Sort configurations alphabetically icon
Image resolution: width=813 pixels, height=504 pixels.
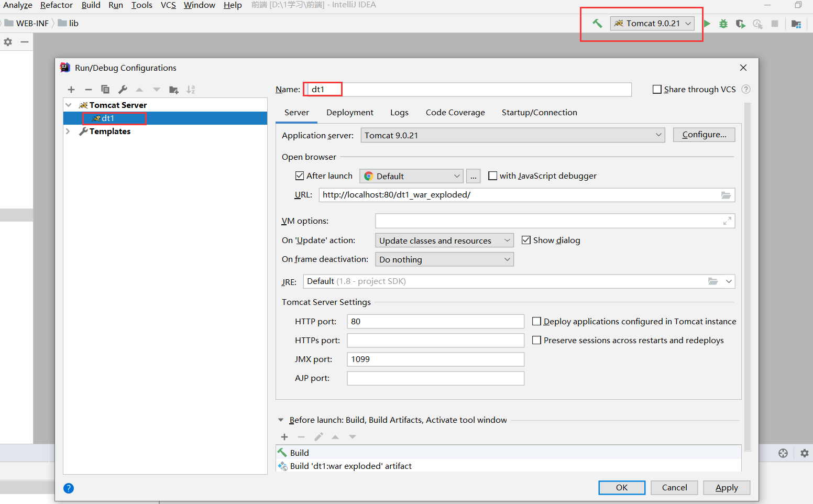pyautogui.click(x=191, y=90)
